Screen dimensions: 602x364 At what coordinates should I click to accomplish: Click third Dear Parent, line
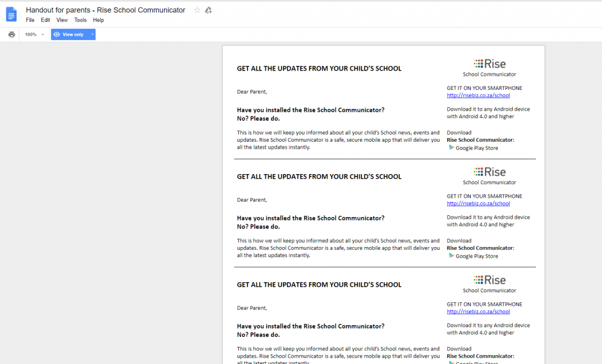click(x=252, y=308)
